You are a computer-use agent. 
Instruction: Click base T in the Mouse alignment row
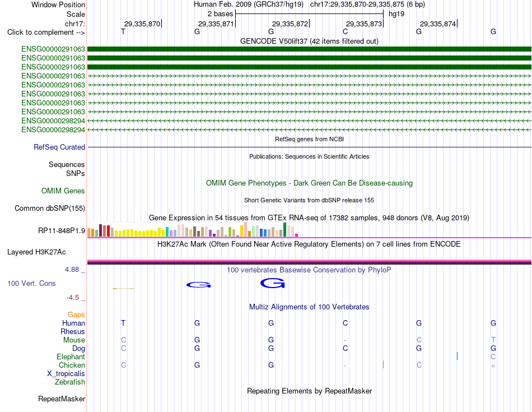[x=493, y=340]
